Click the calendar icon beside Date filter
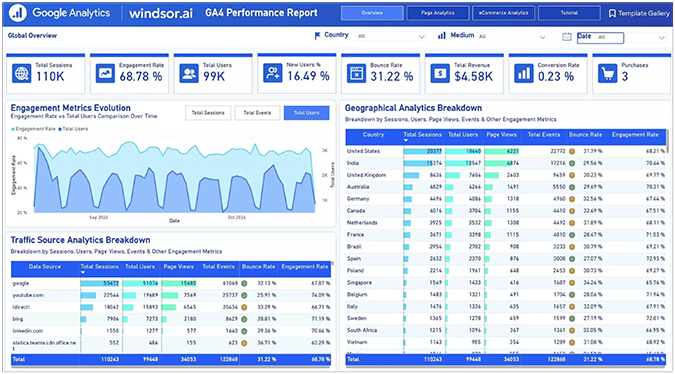Image resolution: width=675 pixels, height=374 pixels. pos(567,37)
